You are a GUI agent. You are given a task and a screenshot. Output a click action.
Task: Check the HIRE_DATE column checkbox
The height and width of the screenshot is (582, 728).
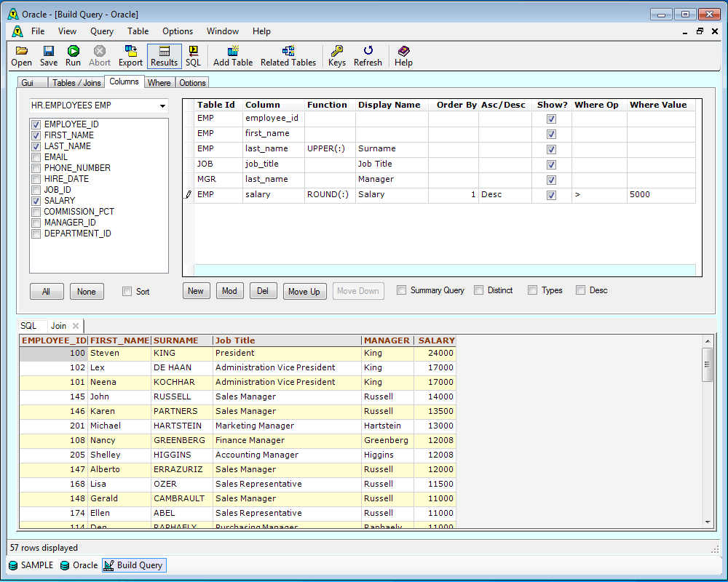tap(36, 179)
